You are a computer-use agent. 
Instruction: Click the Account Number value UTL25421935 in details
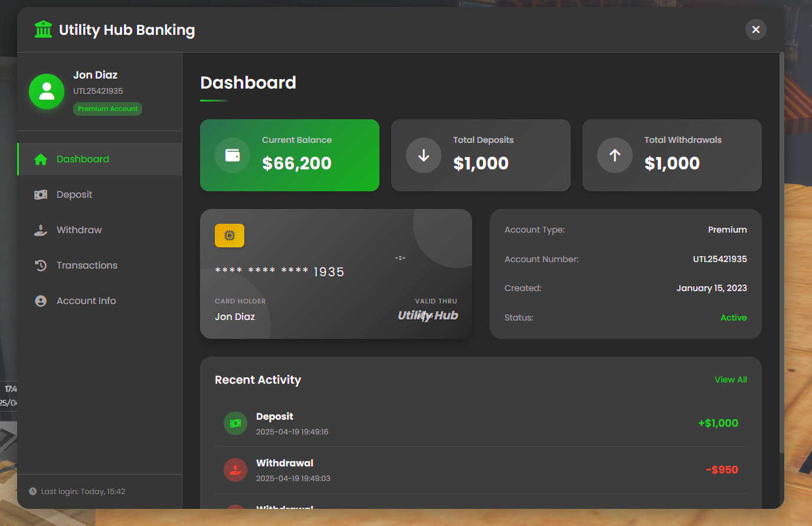[720, 259]
